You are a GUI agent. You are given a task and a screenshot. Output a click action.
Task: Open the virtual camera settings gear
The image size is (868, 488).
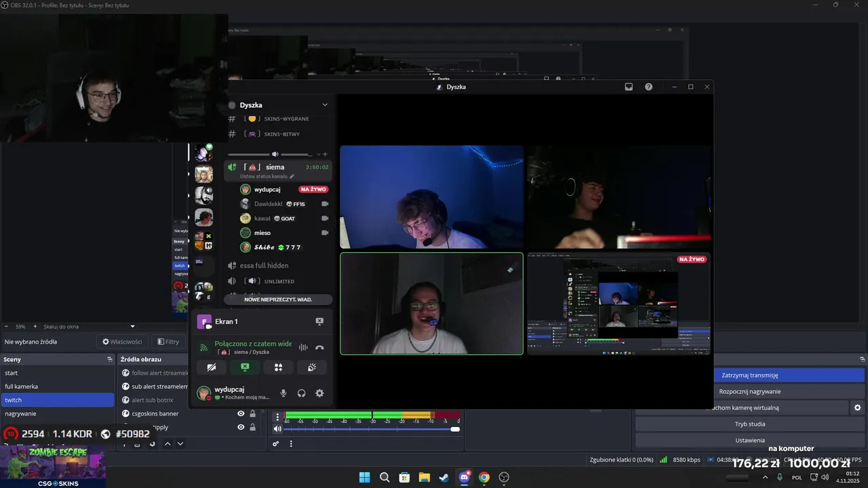[x=857, y=407]
